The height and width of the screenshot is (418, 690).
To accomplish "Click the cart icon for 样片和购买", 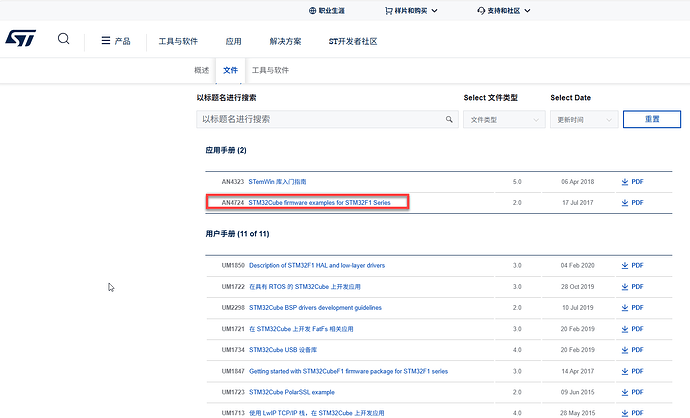I will pyautogui.click(x=389, y=11).
